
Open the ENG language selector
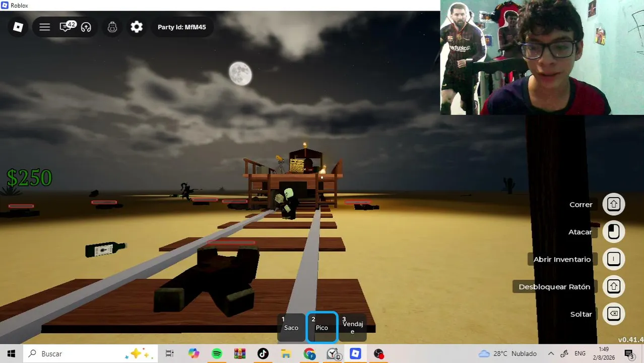[580, 354]
